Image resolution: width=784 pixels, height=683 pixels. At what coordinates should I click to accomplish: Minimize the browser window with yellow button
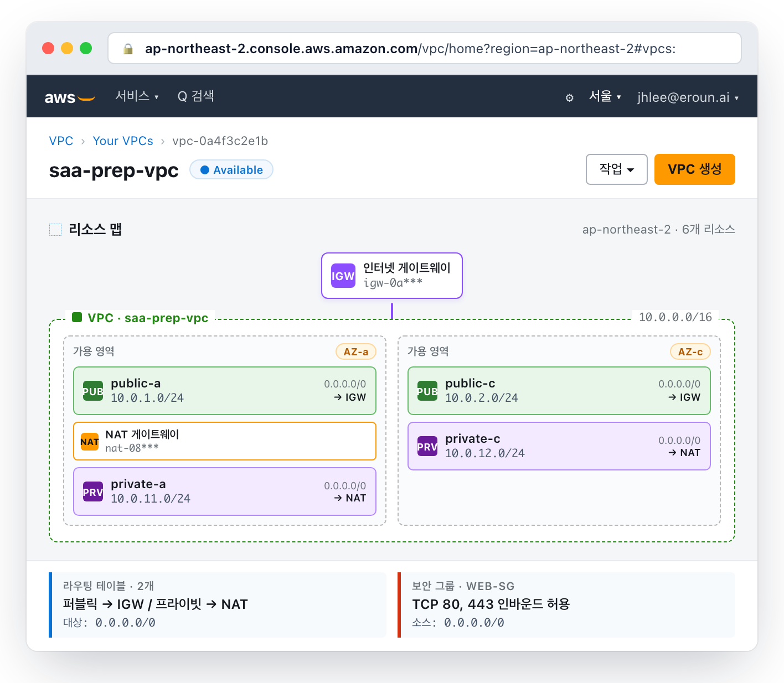(x=67, y=48)
